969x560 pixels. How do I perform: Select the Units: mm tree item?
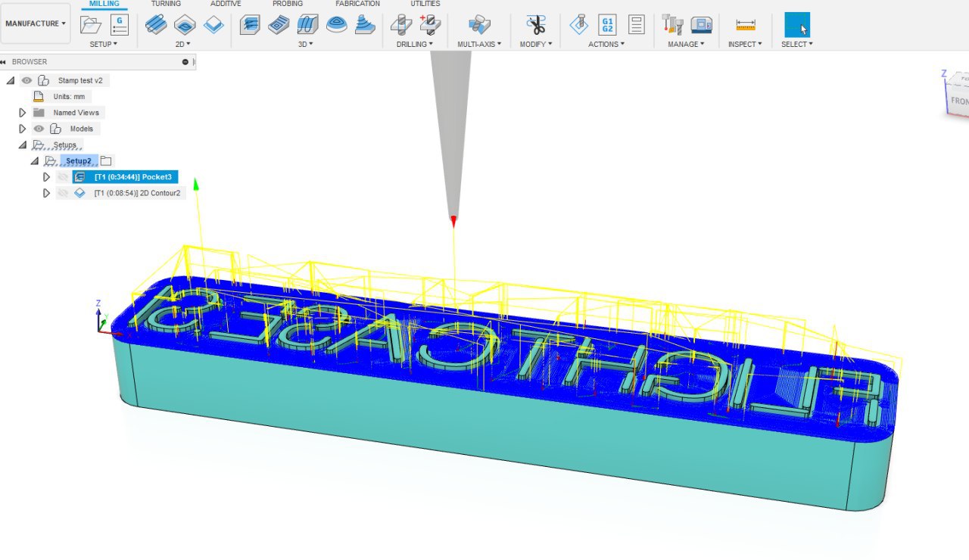click(69, 97)
